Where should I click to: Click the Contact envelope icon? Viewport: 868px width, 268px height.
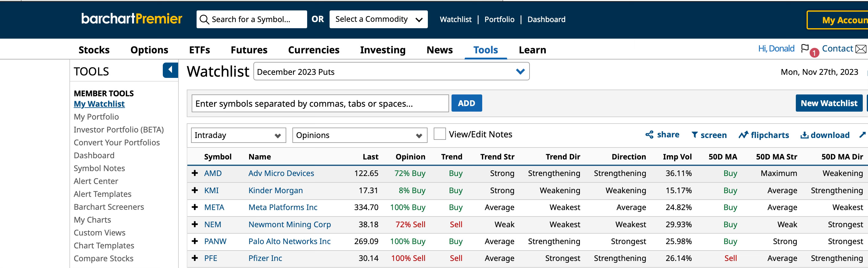click(x=861, y=49)
